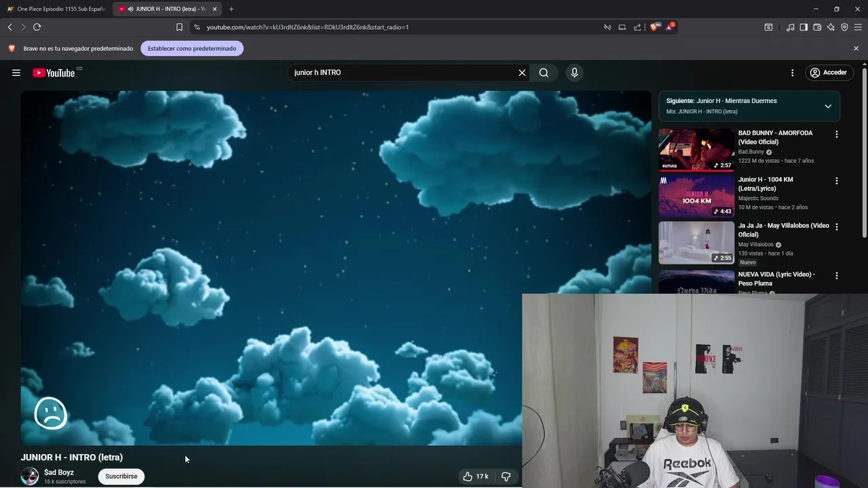Open the Brave Wallet icon
The height and width of the screenshot is (488, 868).
[x=817, y=27]
